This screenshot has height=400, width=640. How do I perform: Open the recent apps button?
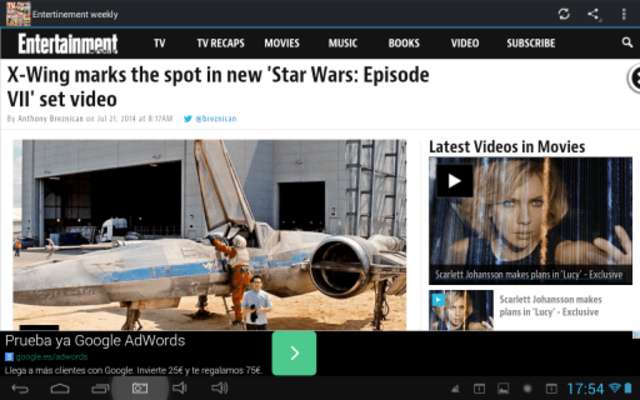coord(100,389)
